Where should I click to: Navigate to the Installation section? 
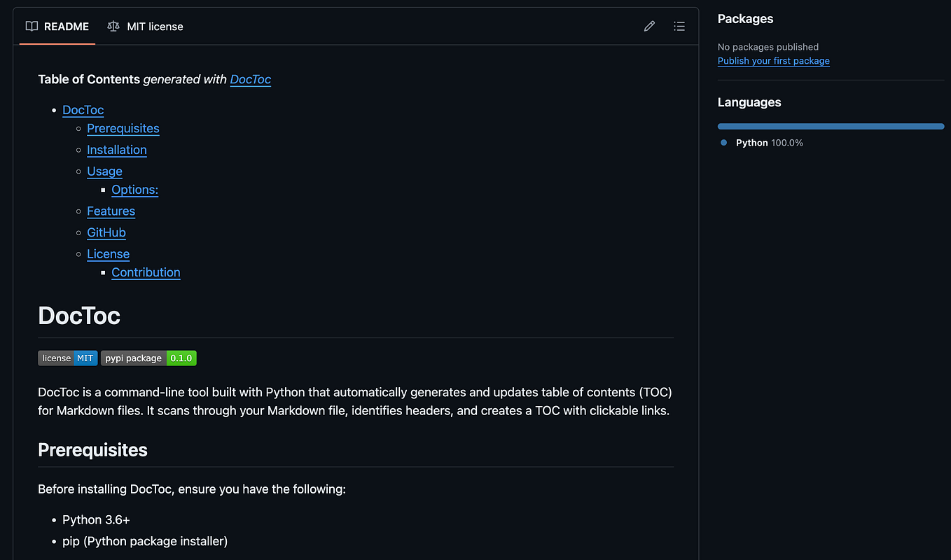tap(117, 150)
